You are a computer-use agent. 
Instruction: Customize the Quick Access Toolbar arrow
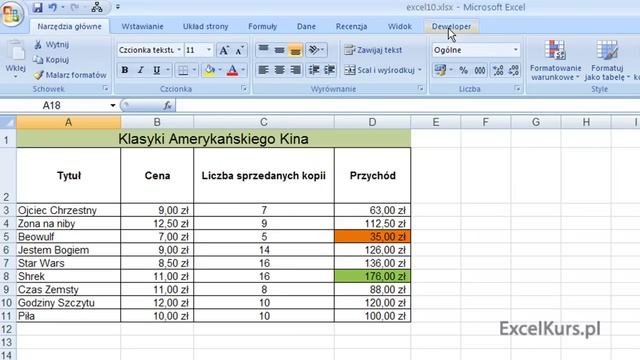118,7
